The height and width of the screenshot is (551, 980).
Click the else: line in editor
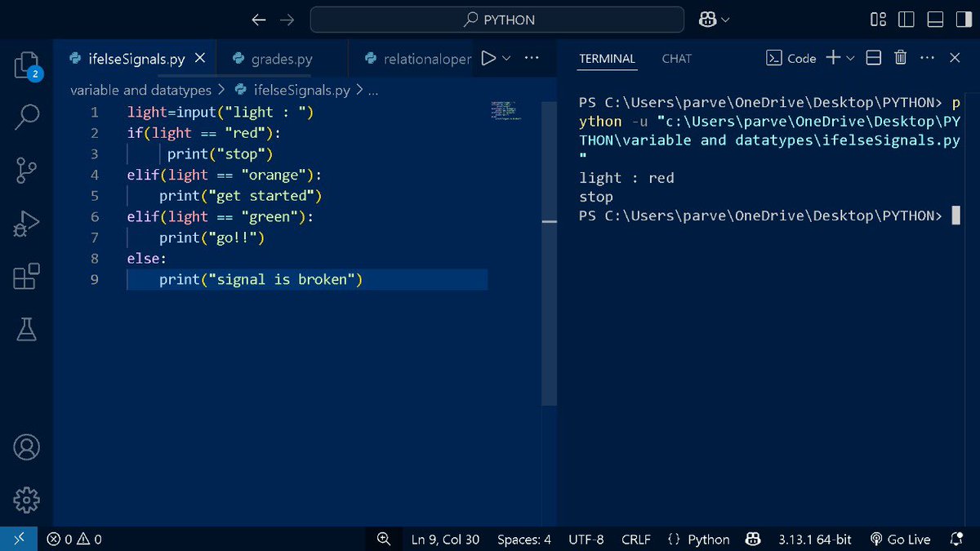click(x=146, y=259)
